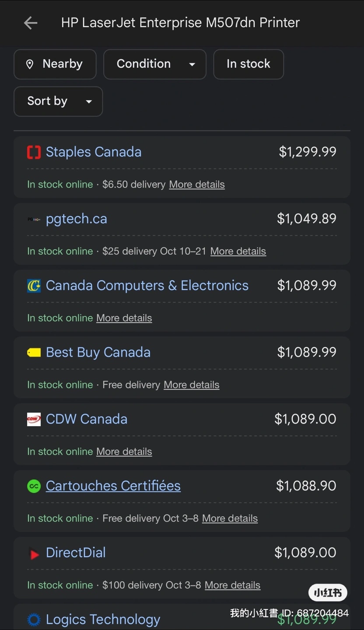
Task: Toggle the Nearby filter chip
Action: (x=55, y=64)
